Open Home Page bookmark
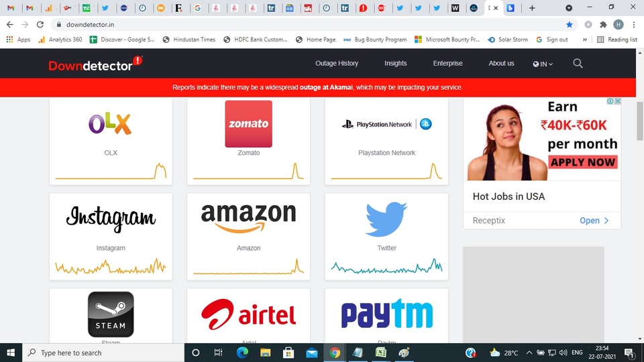This screenshot has width=644, height=362. (x=315, y=40)
